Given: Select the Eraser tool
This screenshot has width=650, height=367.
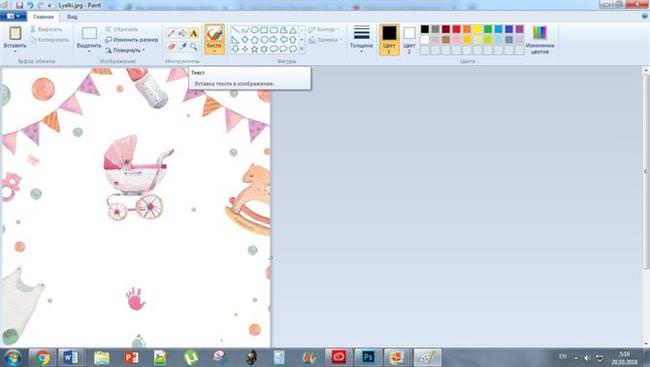Looking at the screenshot, I should click(x=171, y=46).
